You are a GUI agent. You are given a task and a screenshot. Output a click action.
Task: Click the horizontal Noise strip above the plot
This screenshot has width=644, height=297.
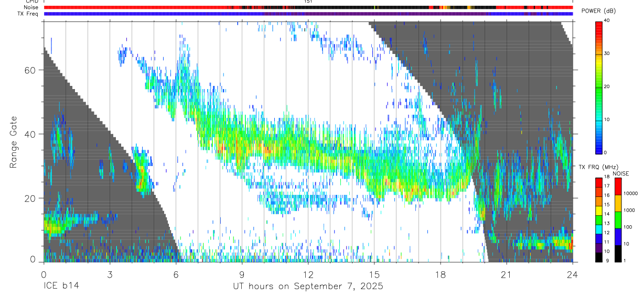tap(308, 7)
